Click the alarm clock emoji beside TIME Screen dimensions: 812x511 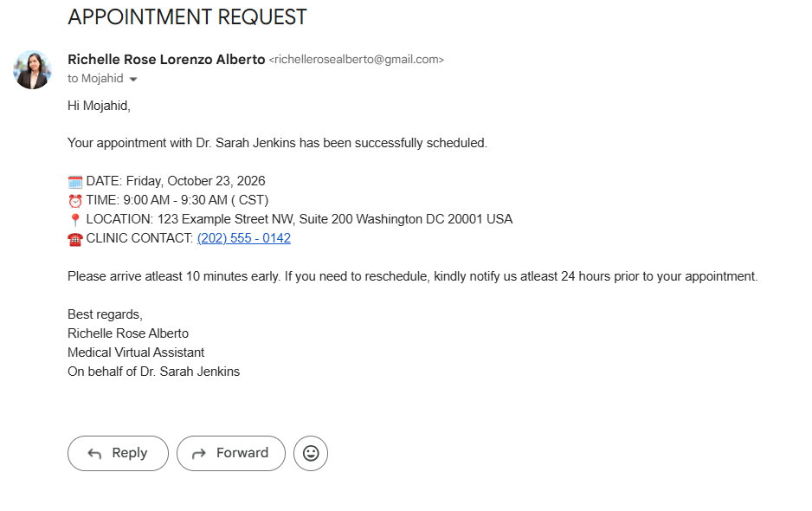tap(75, 201)
